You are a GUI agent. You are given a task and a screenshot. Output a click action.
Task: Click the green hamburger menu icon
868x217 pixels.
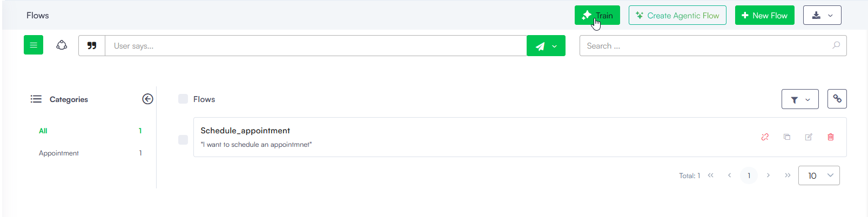coord(33,45)
